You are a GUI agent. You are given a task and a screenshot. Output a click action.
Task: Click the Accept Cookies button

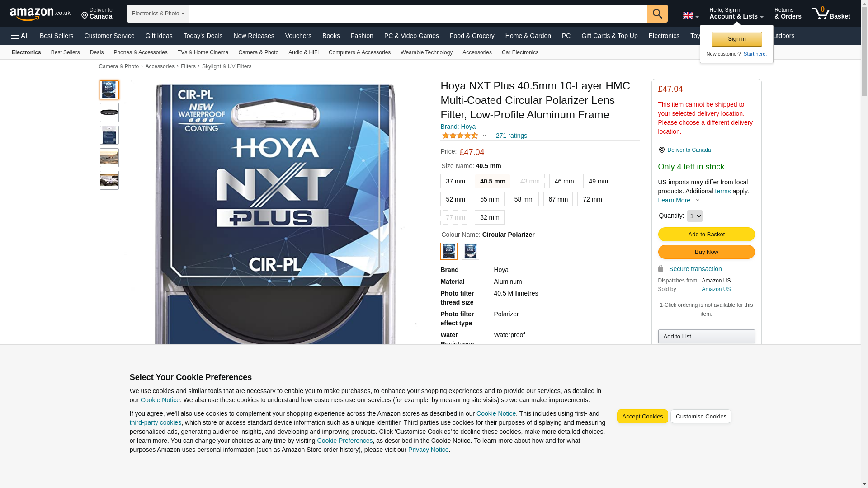tap(642, 416)
